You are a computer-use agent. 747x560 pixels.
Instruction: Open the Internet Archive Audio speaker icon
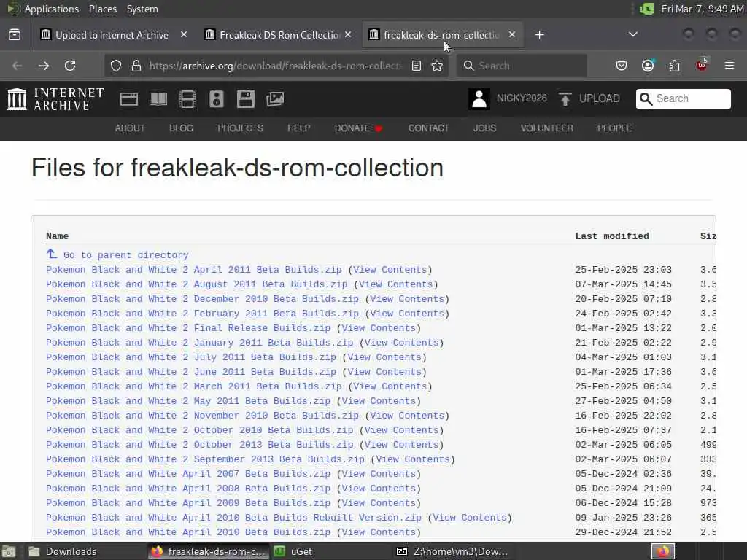click(216, 99)
